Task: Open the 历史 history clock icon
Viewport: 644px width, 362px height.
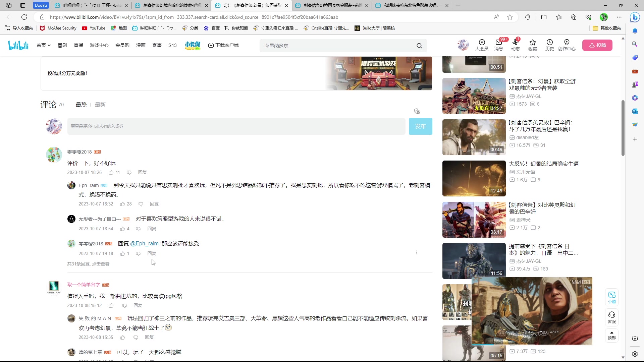Action: coord(550,45)
